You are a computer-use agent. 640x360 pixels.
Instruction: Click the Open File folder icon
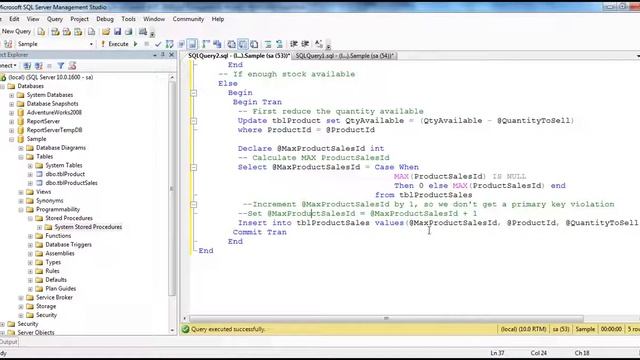tap(106, 31)
